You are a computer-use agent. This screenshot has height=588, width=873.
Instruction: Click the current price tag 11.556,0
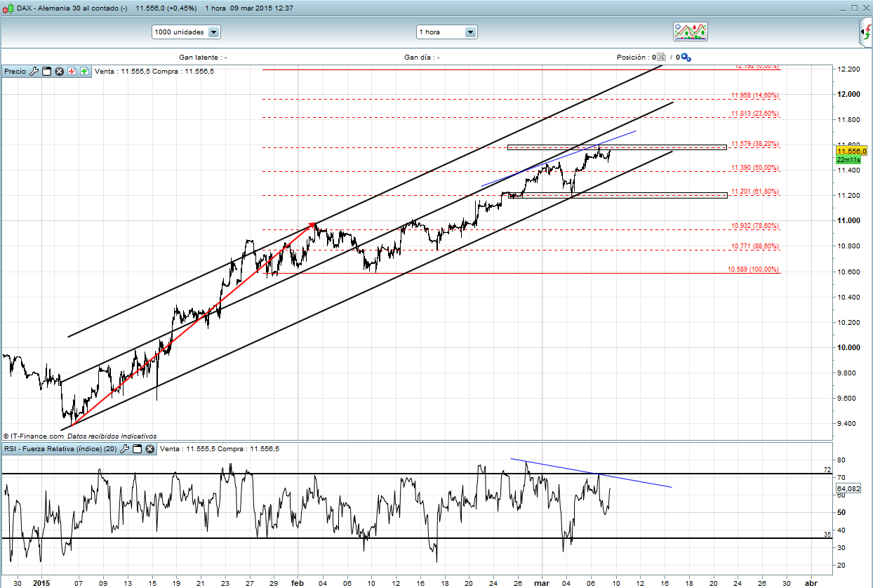pos(852,151)
